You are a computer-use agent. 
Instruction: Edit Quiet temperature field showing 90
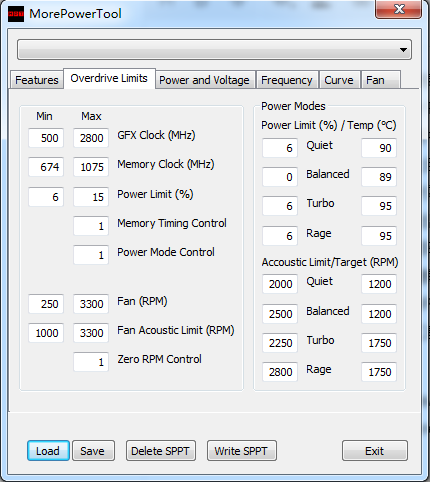(379, 148)
